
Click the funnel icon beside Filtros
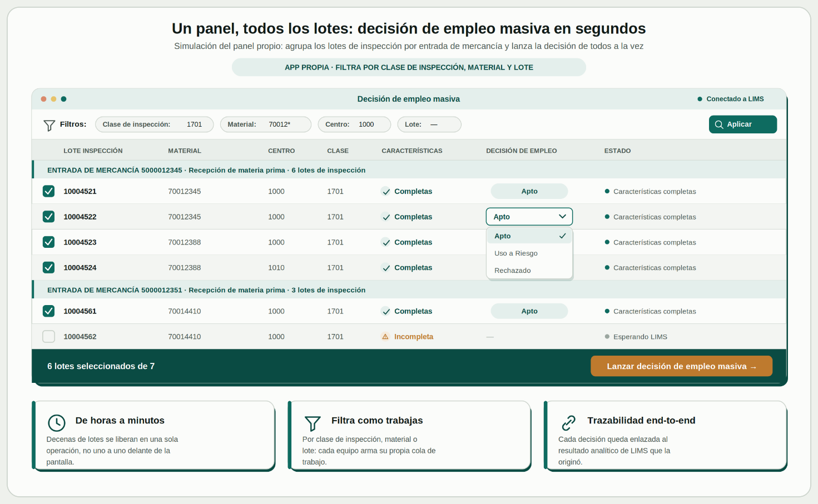click(x=49, y=125)
